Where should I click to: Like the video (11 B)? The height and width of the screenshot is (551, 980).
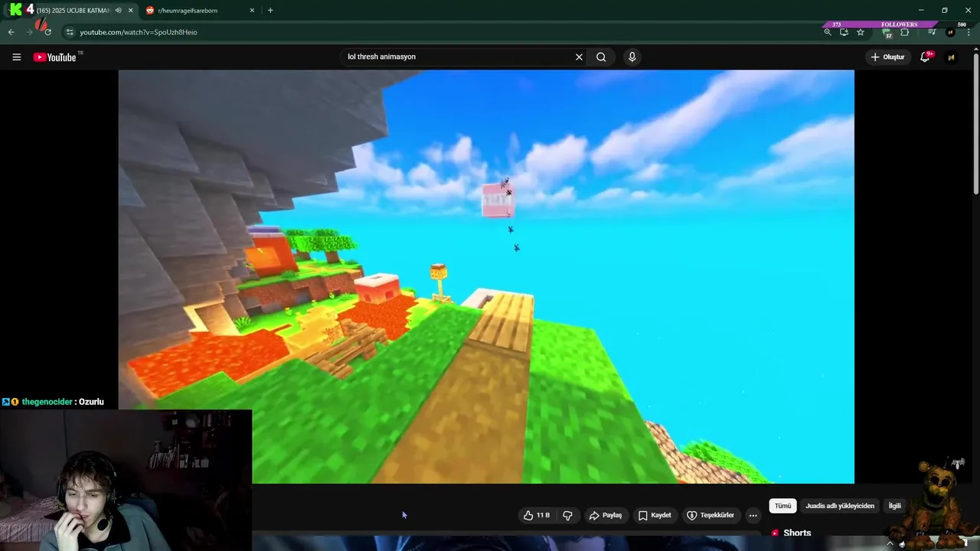(x=536, y=515)
